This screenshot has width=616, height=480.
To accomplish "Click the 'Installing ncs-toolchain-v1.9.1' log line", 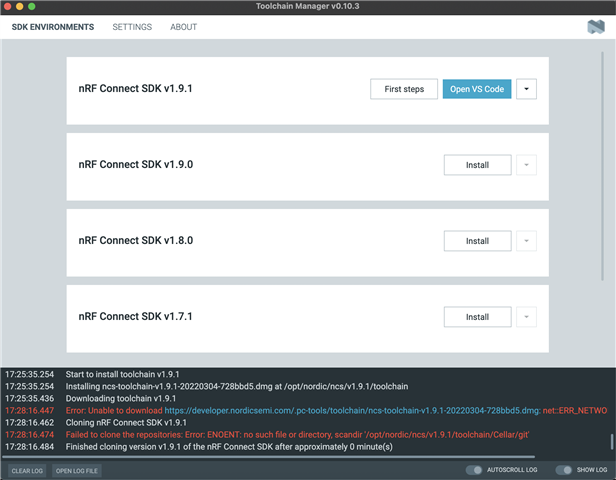I will tap(236, 387).
